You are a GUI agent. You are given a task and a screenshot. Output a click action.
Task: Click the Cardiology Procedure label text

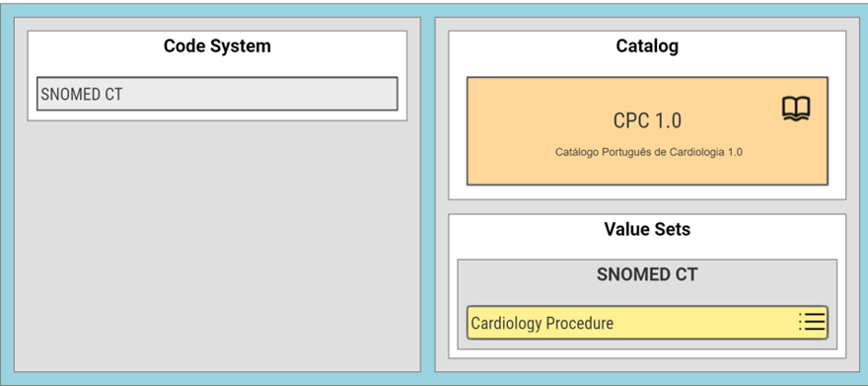click(542, 323)
